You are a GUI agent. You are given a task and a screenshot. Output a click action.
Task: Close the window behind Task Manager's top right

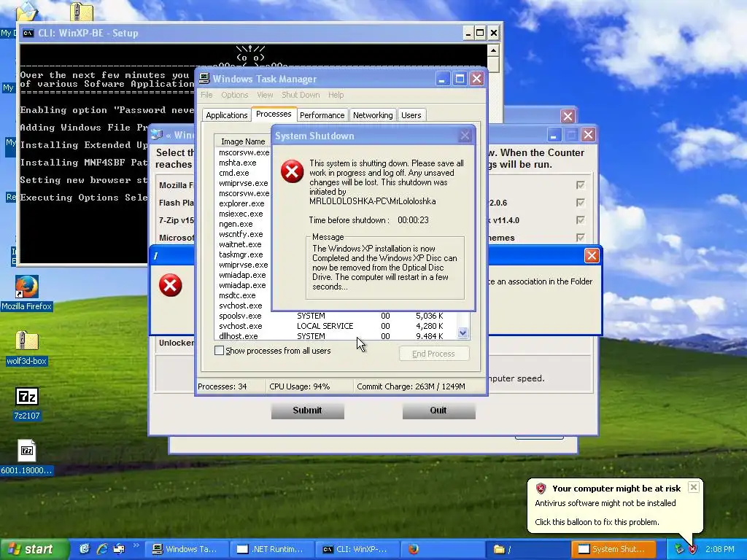(568, 116)
